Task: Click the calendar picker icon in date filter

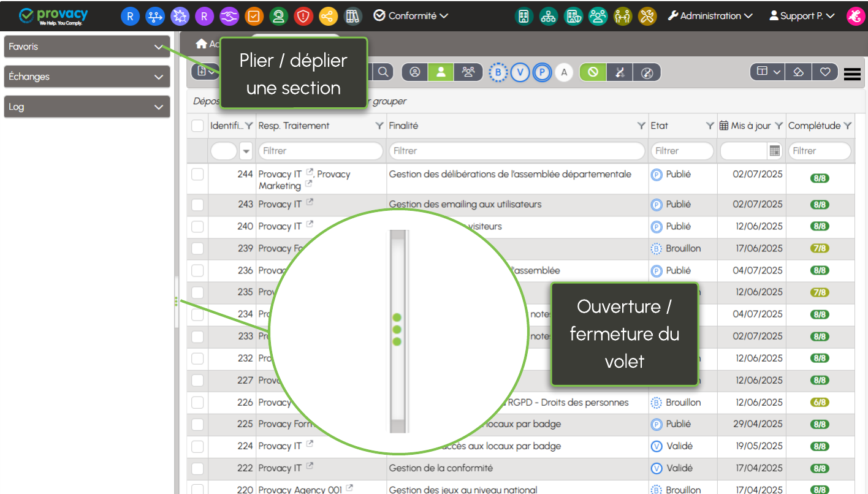Action: (774, 151)
